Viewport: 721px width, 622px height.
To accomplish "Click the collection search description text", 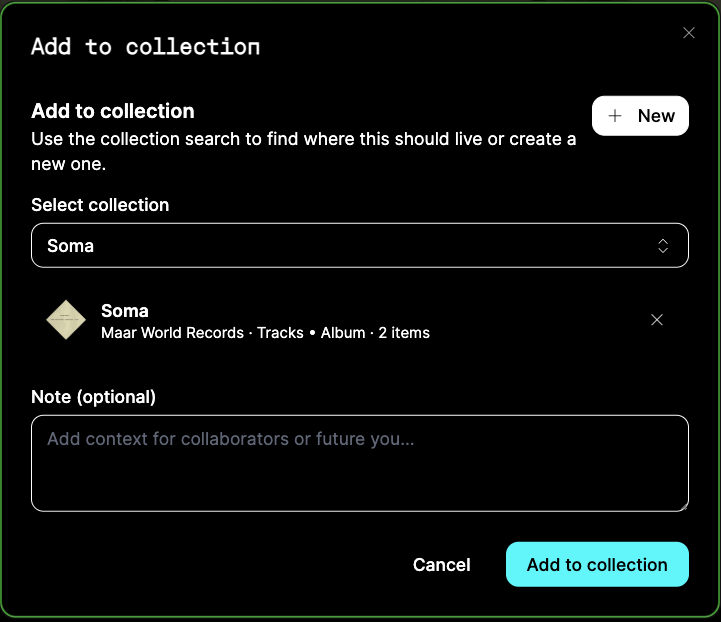I will click(303, 151).
